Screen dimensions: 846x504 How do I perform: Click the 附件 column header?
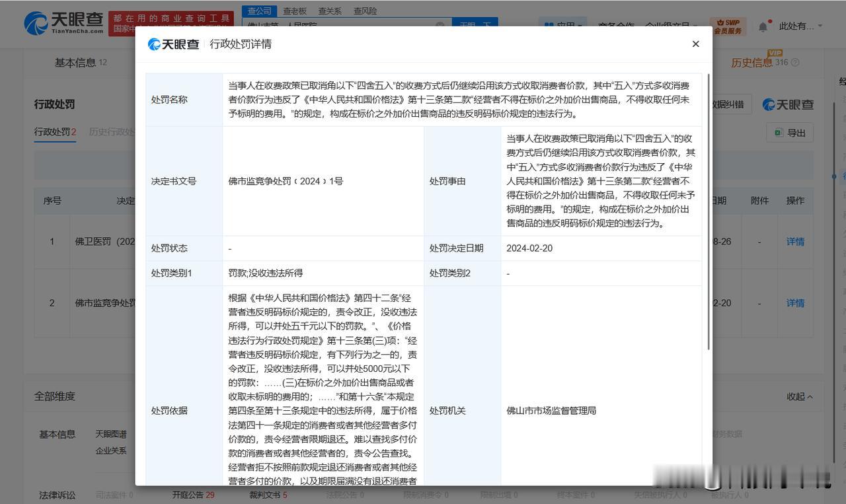point(759,200)
